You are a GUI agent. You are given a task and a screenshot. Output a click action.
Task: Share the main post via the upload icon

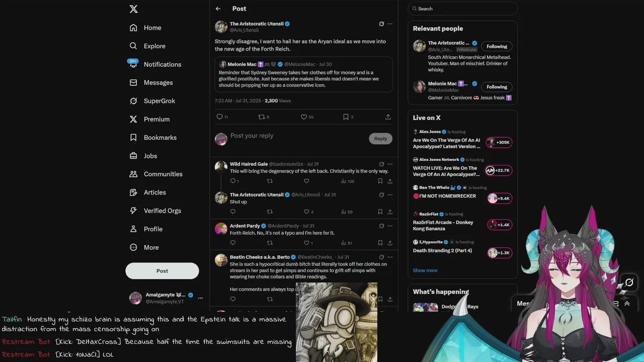388,117
